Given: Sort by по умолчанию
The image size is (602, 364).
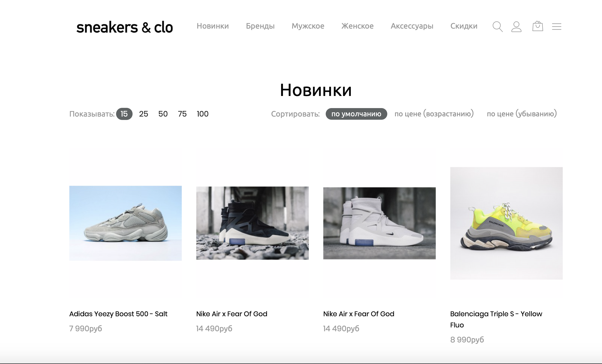Looking at the screenshot, I should pos(356,114).
